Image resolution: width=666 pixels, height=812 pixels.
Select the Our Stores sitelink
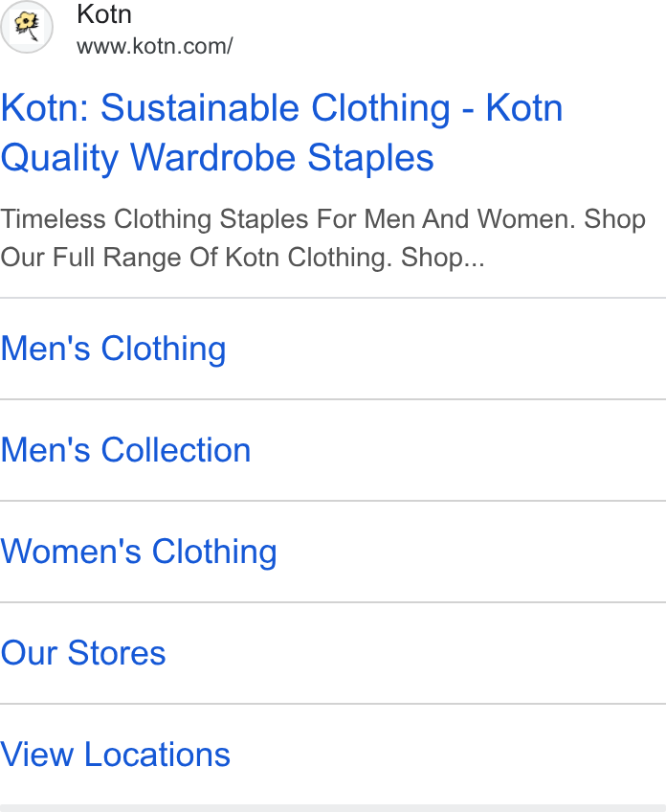pyautogui.click(x=83, y=653)
